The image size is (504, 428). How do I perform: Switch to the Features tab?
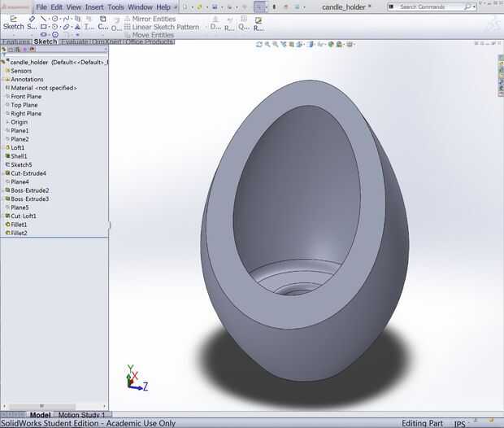point(15,41)
